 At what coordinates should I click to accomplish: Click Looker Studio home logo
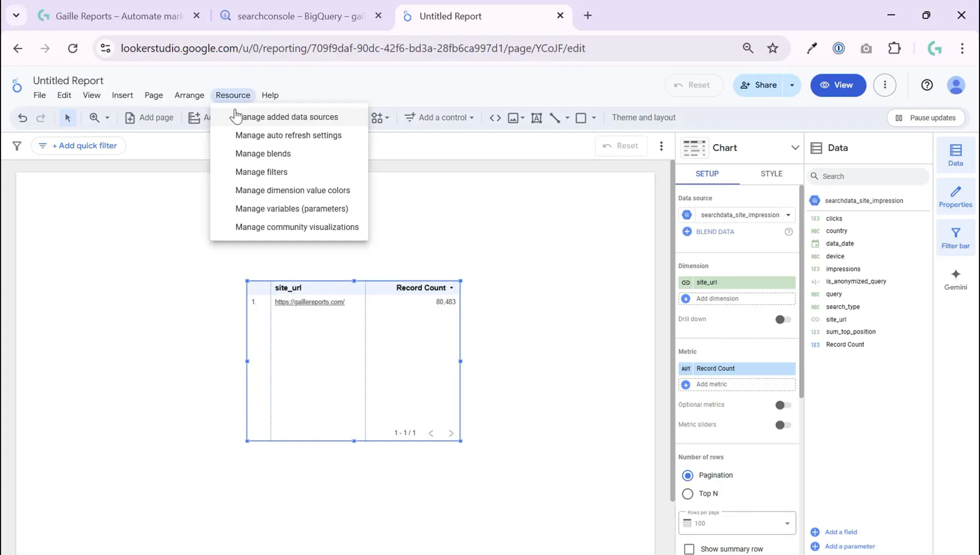point(17,85)
